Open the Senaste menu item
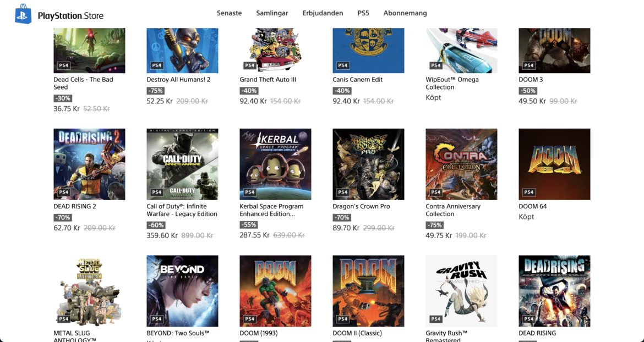The image size is (644, 342). pos(229,13)
